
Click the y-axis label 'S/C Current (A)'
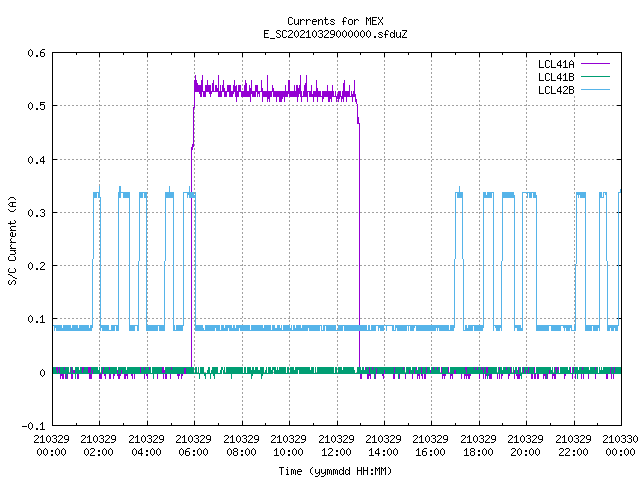13,240
